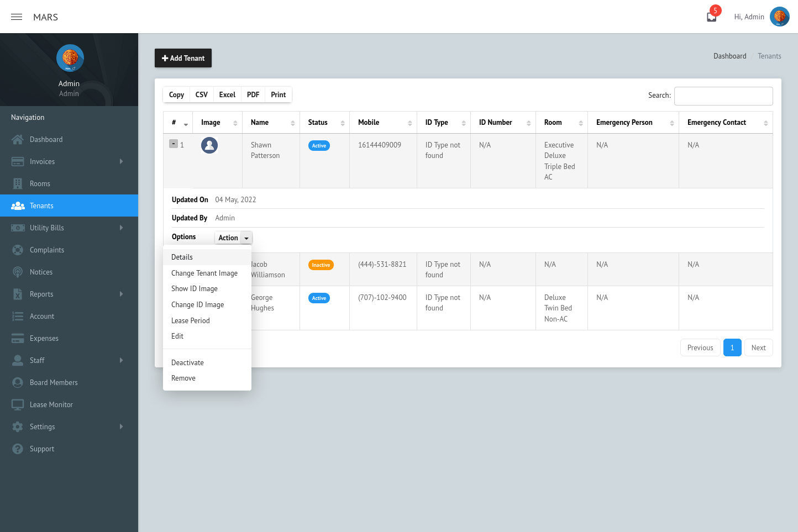Choose Change Tenant Image from the action menu

point(204,273)
